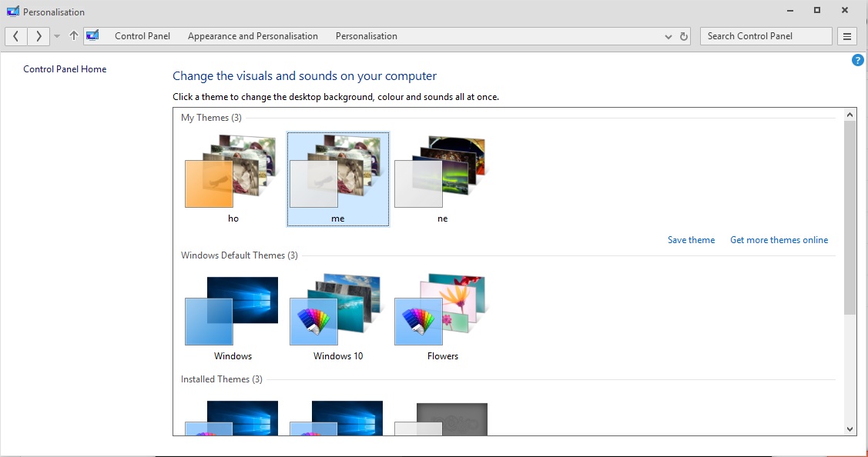Open the address bar dropdown chevron
The image size is (868, 457).
669,35
